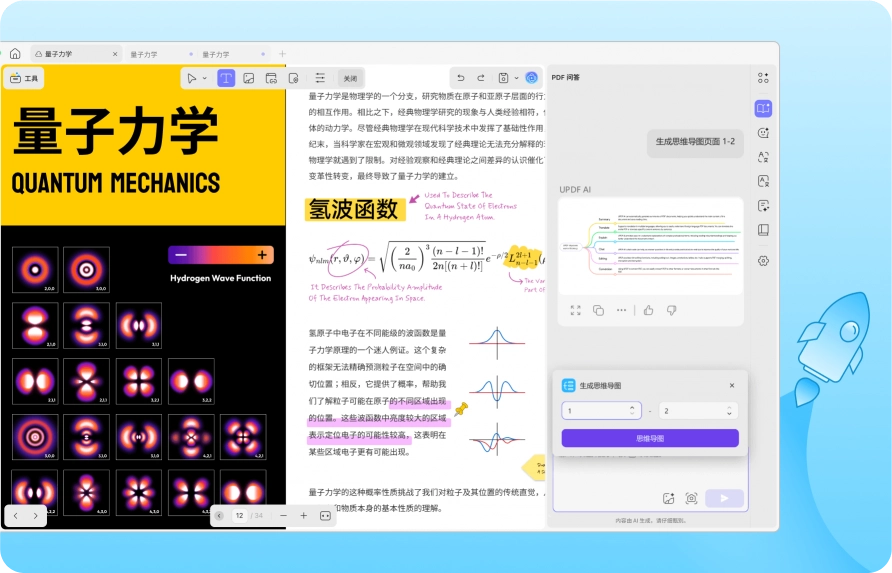Select the Link edit tool
The image size is (892, 573).
point(271,78)
